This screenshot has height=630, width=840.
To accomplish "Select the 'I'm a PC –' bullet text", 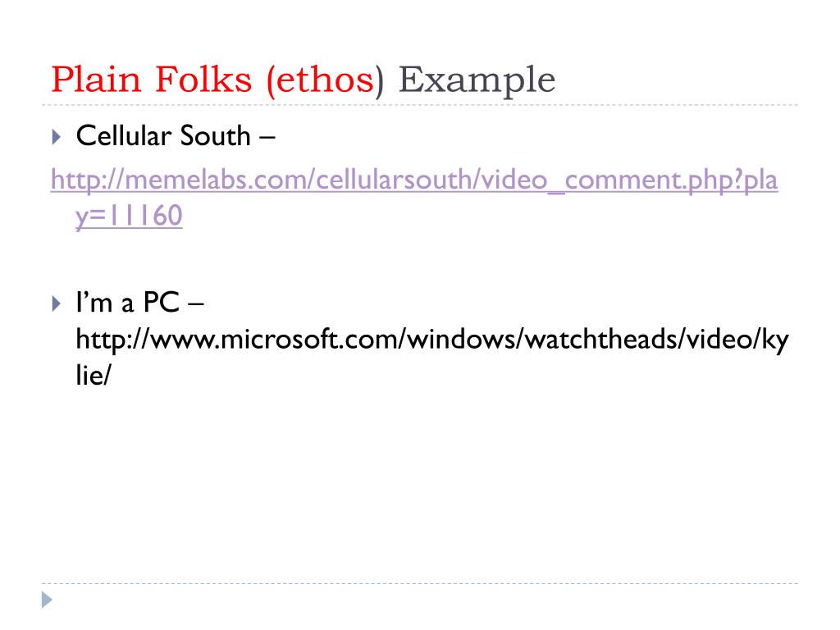I will [139, 303].
